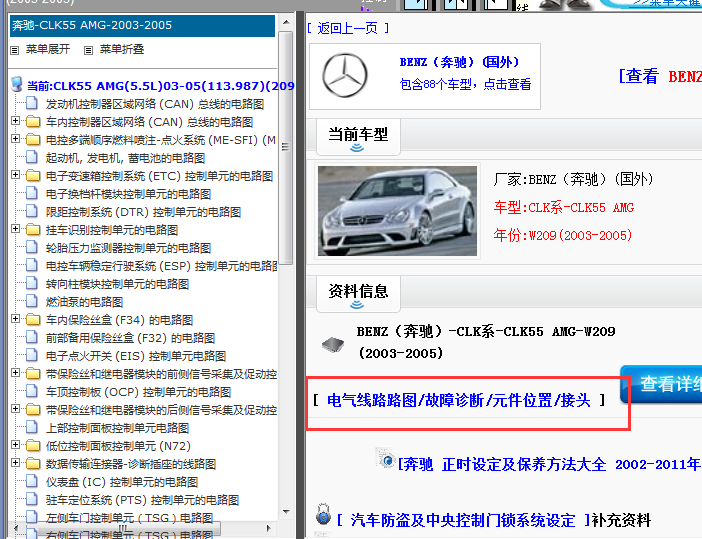Open 仪表盘 (IC) 控制单元的电路图
Image resolution: width=702 pixels, height=539 pixels.
click(122, 482)
